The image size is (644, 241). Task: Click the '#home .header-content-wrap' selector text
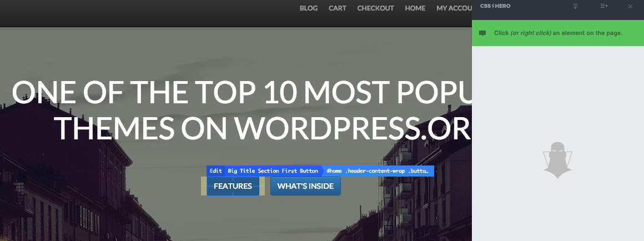[x=378, y=171]
